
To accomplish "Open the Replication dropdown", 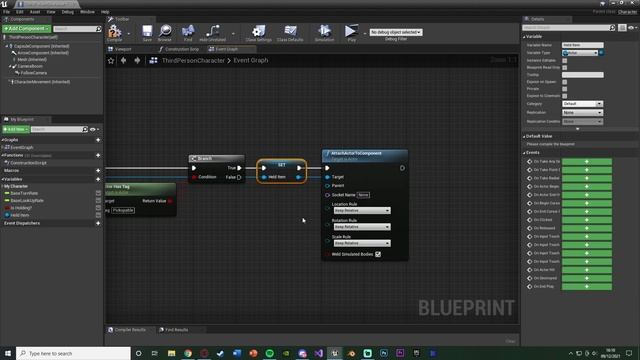I will (582, 112).
